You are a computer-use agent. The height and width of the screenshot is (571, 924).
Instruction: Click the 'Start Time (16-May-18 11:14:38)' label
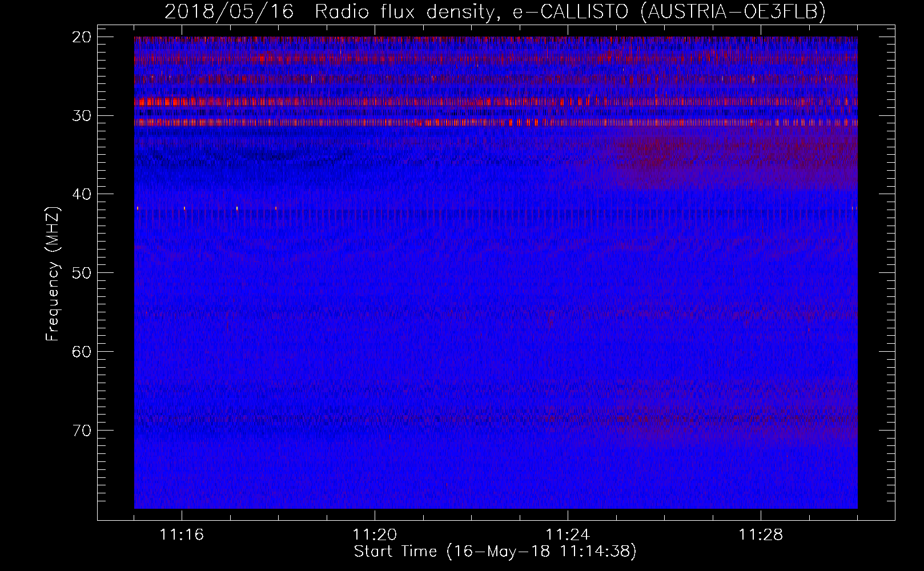tap(495, 552)
